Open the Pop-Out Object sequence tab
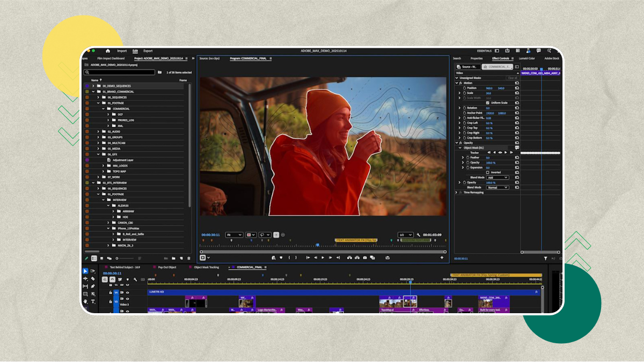 [x=166, y=267]
